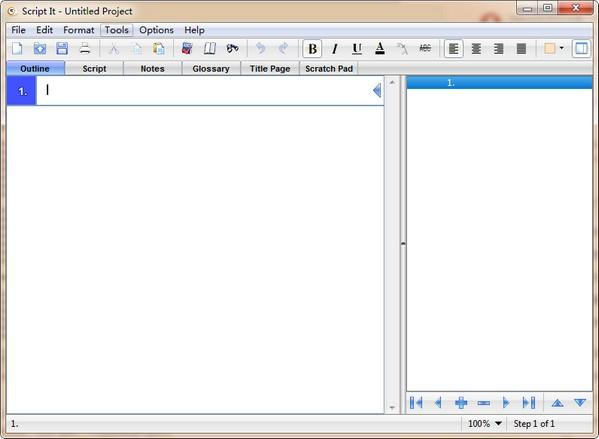
Task: Save the project with the floppy icon
Action: click(62, 49)
